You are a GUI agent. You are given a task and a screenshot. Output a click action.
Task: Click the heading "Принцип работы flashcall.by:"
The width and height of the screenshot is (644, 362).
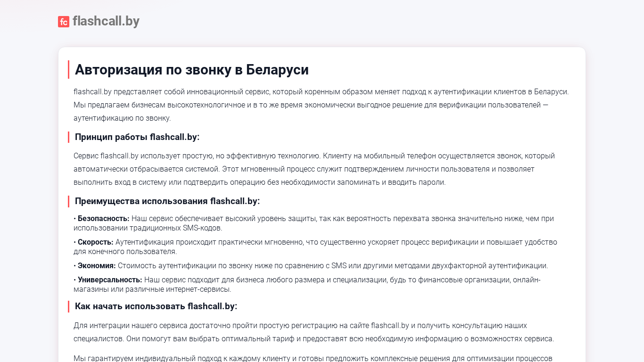pos(137,137)
